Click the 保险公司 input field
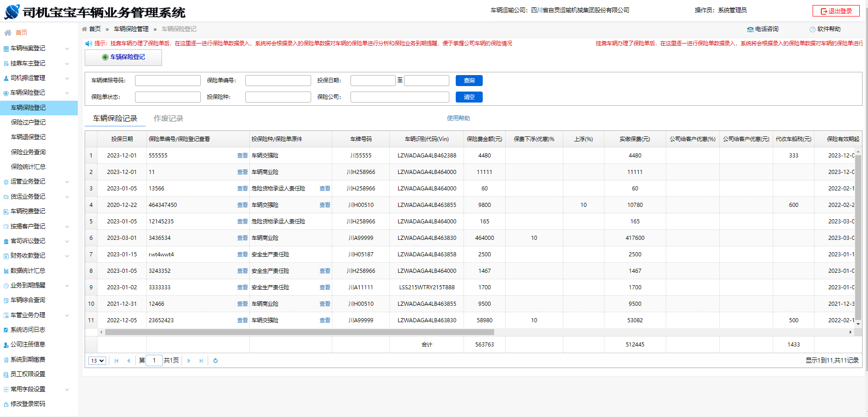The image size is (868, 417). click(400, 97)
